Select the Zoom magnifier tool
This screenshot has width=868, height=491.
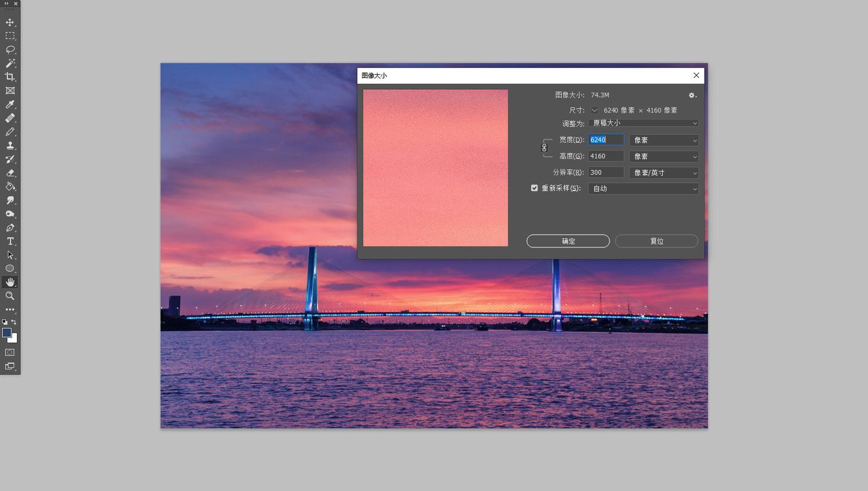click(x=10, y=296)
